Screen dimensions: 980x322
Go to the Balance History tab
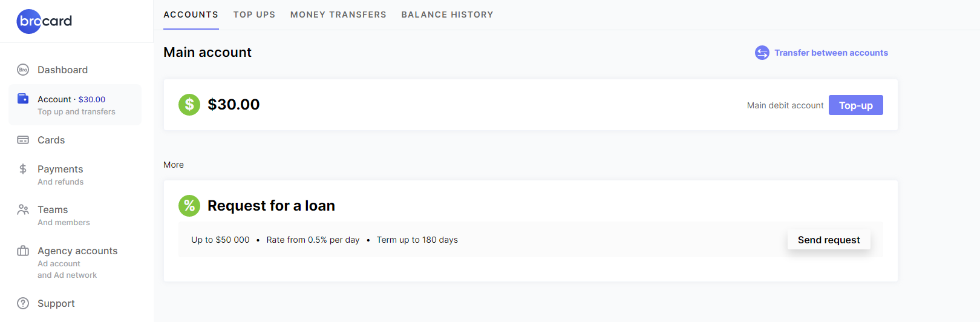pos(447,15)
